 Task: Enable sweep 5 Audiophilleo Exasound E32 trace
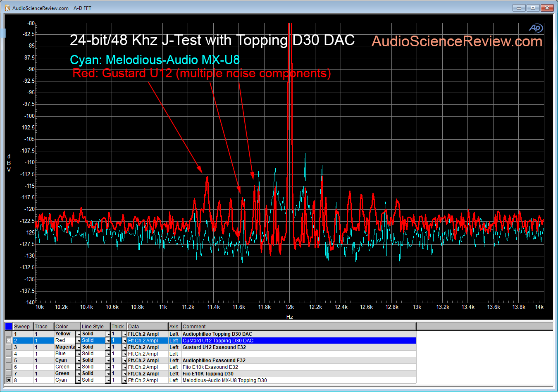9,361
